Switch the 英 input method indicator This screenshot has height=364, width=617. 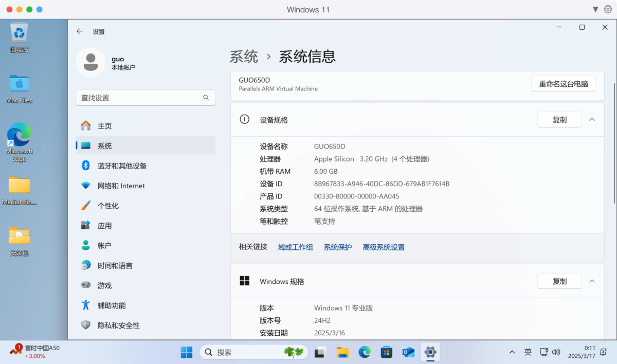(528, 352)
